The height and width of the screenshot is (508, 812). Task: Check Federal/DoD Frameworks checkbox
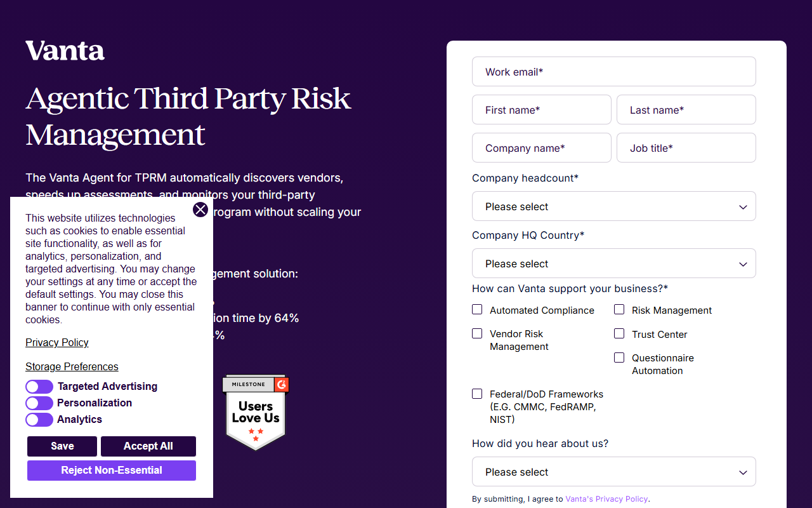(x=477, y=394)
